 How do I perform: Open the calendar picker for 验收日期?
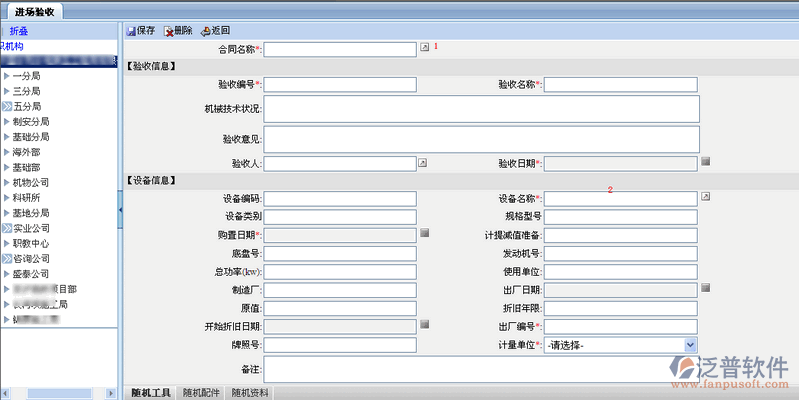pos(705,162)
